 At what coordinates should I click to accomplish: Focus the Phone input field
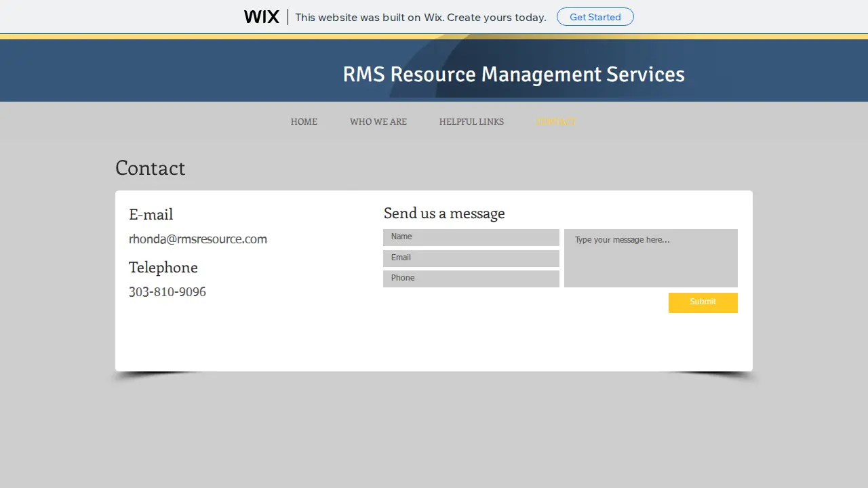pyautogui.click(x=471, y=279)
